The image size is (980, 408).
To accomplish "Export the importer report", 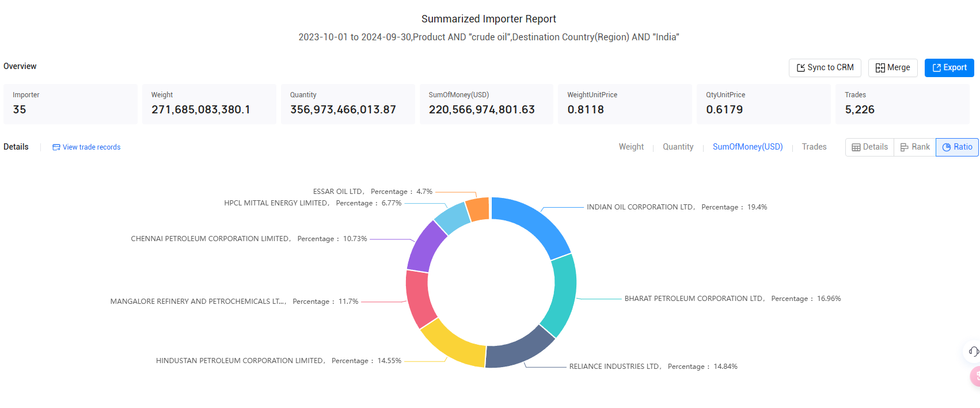I will (949, 68).
